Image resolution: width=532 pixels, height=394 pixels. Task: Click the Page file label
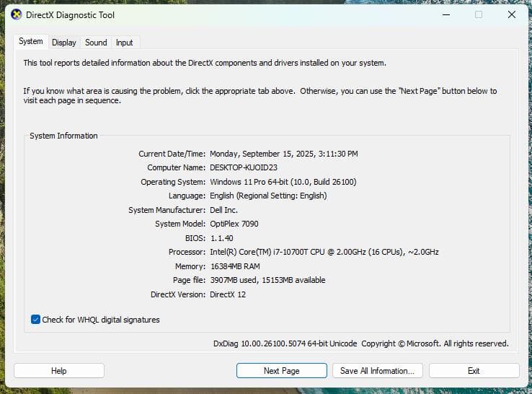click(189, 280)
